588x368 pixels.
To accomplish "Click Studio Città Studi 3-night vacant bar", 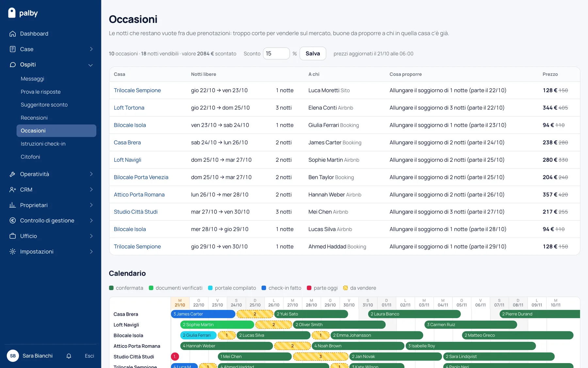I will pos(320,357).
